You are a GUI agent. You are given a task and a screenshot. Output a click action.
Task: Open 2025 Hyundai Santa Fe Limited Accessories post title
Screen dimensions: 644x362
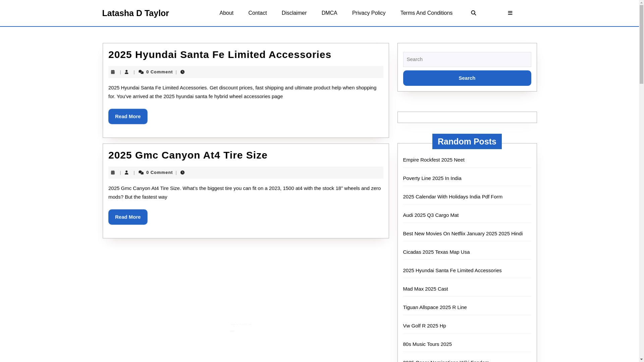[220, 55]
